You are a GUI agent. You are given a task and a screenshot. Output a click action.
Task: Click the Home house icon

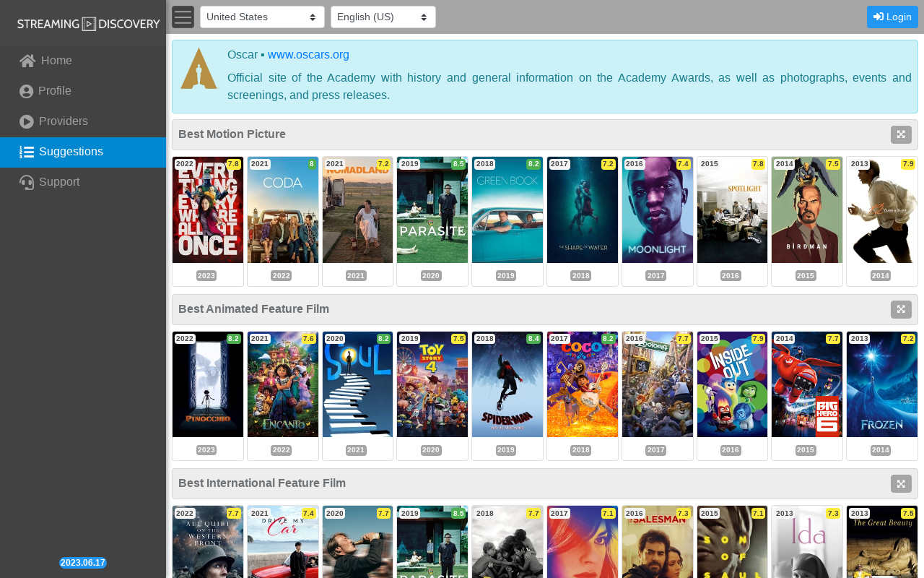pos(27,61)
